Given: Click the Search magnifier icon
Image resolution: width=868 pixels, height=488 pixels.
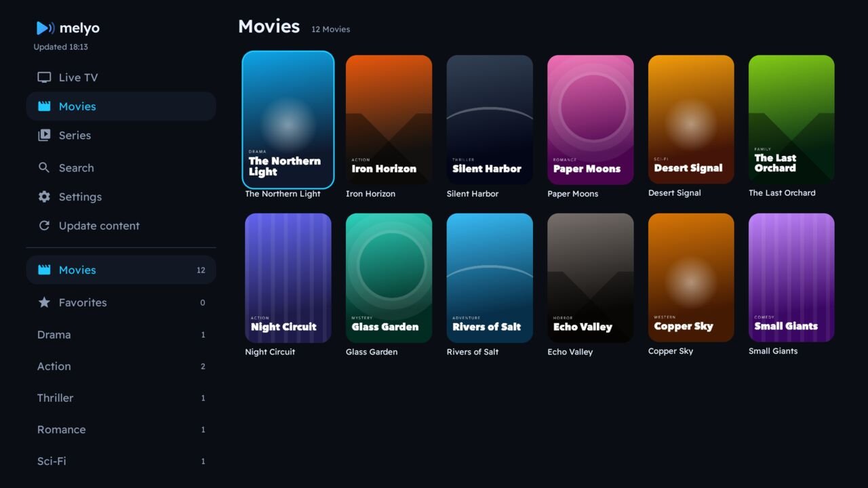Looking at the screenshot, I should [x=44, y=167].
